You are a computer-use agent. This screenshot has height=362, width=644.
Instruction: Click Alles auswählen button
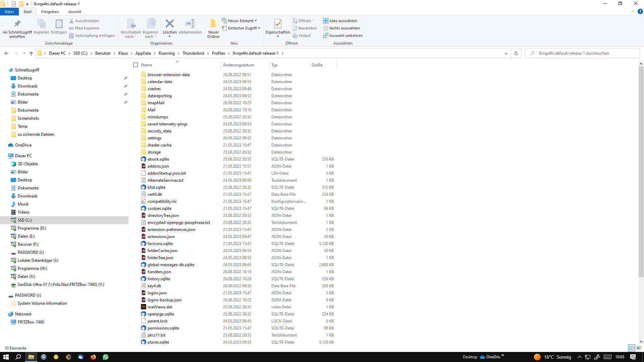click(340, 21)
